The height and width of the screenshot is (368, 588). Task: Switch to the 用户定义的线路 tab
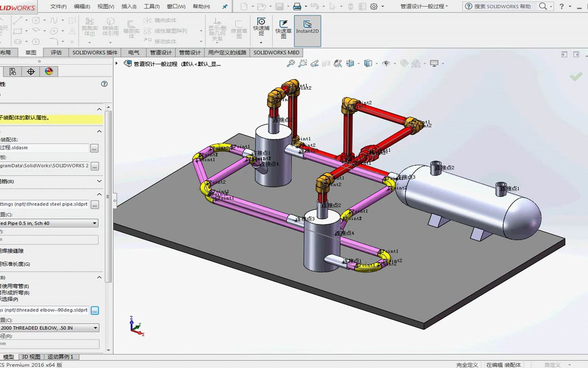(227, 52)
